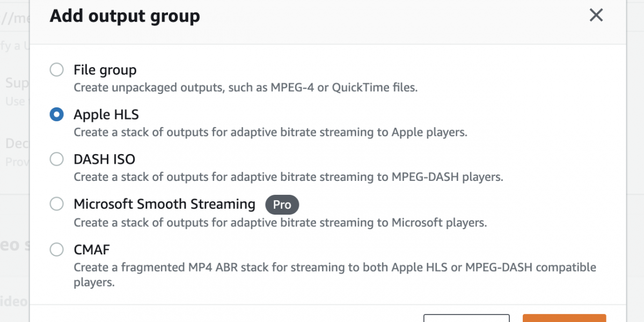Click the fragmented MP4 ABR description
644x322 pixels.
coord(334,267)
